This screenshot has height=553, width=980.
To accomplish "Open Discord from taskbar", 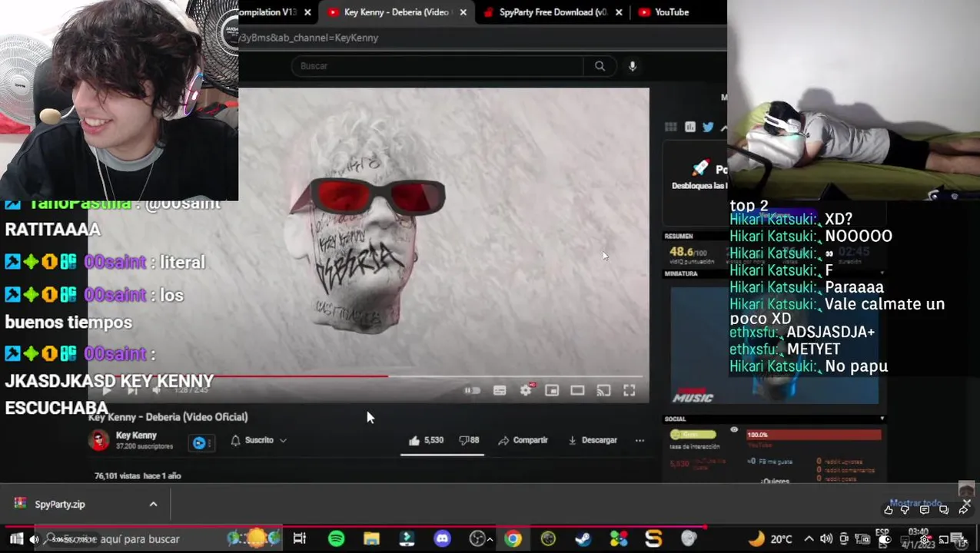I will point(442,539).
